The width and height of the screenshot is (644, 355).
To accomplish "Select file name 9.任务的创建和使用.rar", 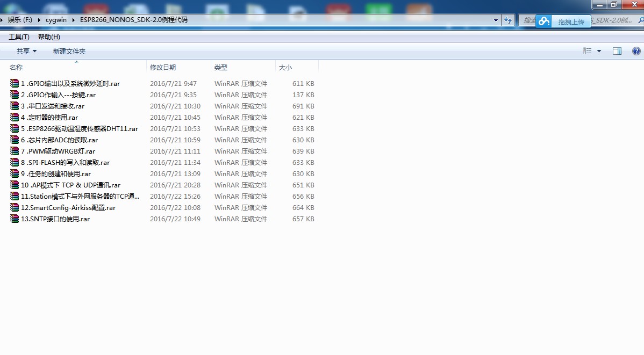I will tap(56, 173).
